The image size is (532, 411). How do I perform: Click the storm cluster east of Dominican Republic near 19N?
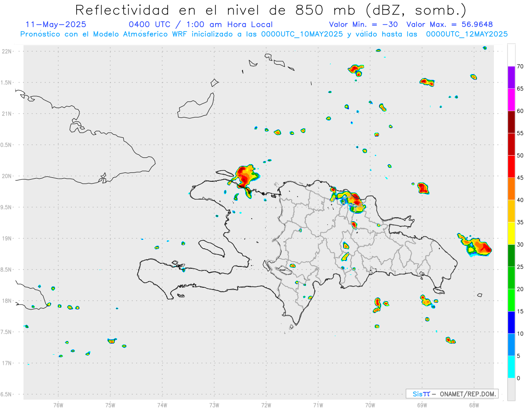tap(476, 245)
